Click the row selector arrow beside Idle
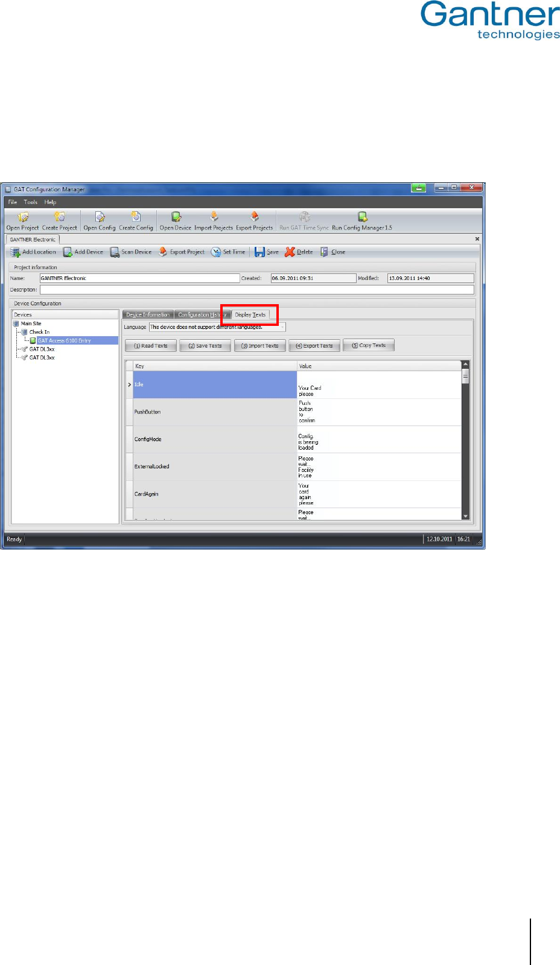This screenshot has width=560, height=965. pos(129,384)
